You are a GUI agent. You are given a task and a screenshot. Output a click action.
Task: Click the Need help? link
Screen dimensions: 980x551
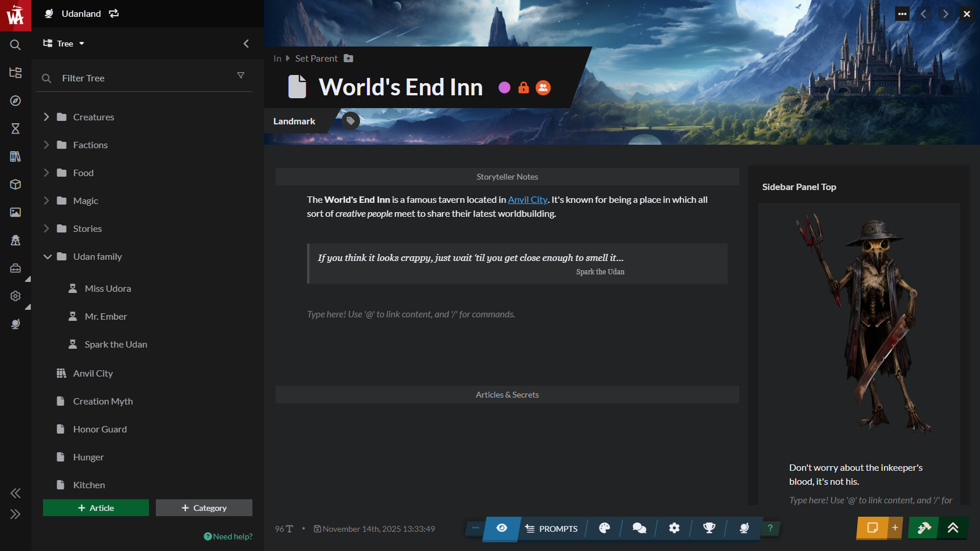228,536
